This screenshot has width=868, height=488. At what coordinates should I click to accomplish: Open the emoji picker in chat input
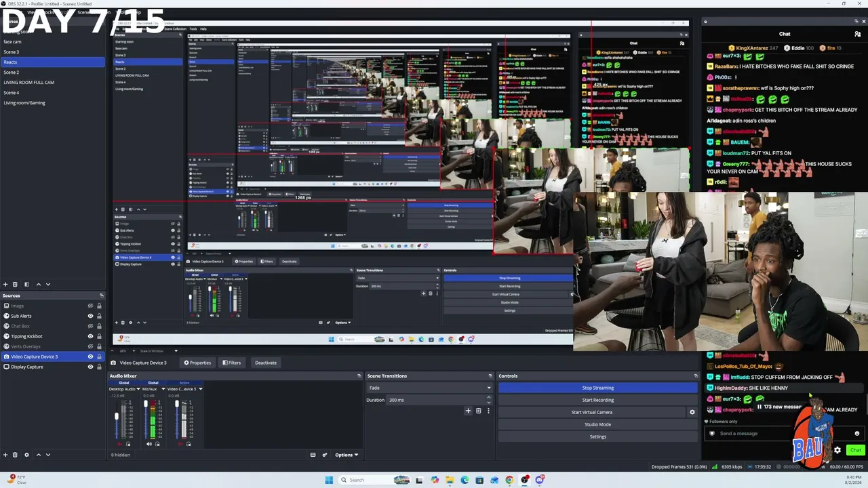857,433
